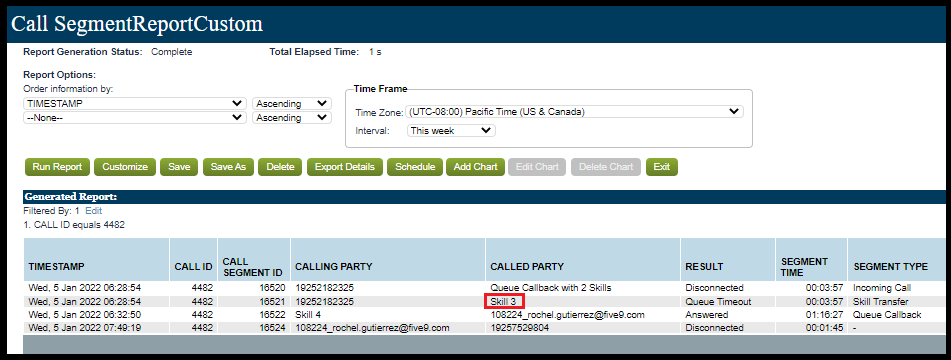Open the Interval This week dropdown
This screenshot has height=360, width=951.
[x=451, y=130]
